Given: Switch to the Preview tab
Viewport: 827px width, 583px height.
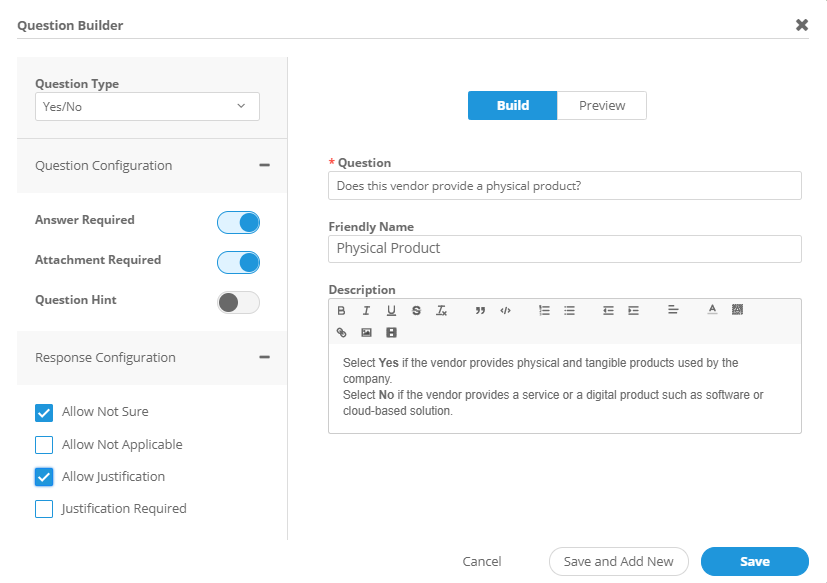Looking at the screenshot, I should [602, 106].
